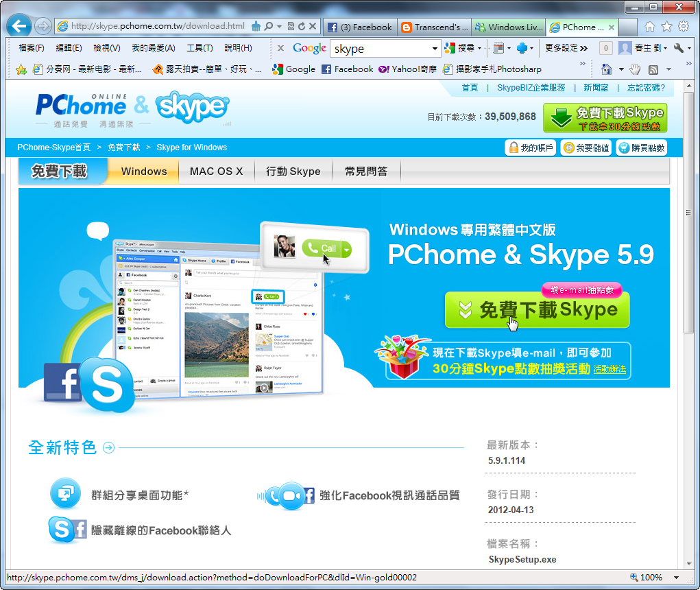Stop loading with the address bar X
700x590 pixels.
click(313, 26)
